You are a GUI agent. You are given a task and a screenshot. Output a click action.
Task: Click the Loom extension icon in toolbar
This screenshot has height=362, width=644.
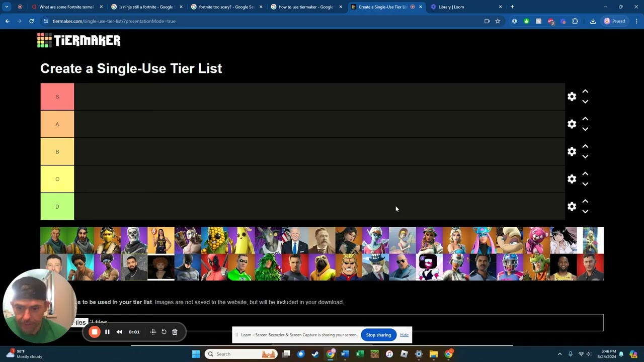tap(563, 21)
